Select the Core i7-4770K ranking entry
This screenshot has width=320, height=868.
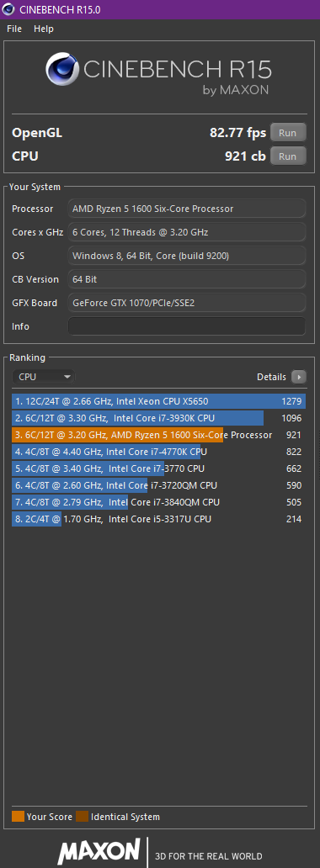point(158,452)
